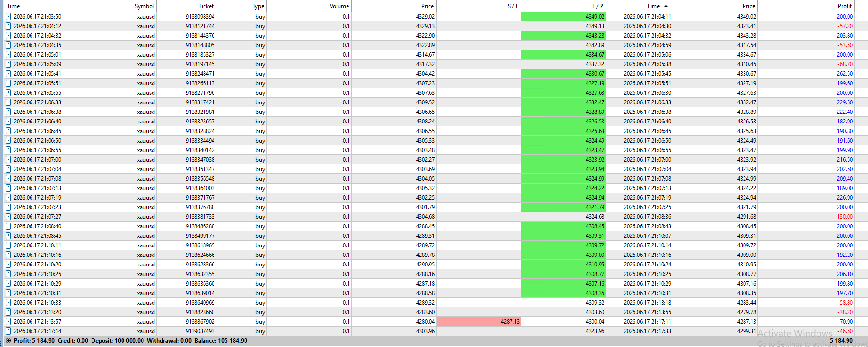Click ticket number 9138248471

click(x=200, y=74)
